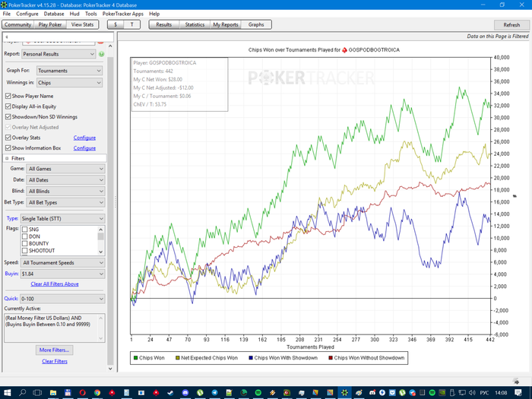Screen dimensions: 532x399
Task: Open the Speed dropdown
Action: coord(63,263)
